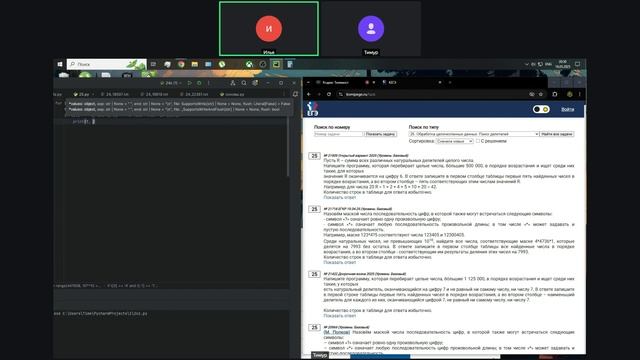The width and height of the screenshot is (640, 360).
Task: Open the last Python file tab in PyCharm
Action: point(233,94)
